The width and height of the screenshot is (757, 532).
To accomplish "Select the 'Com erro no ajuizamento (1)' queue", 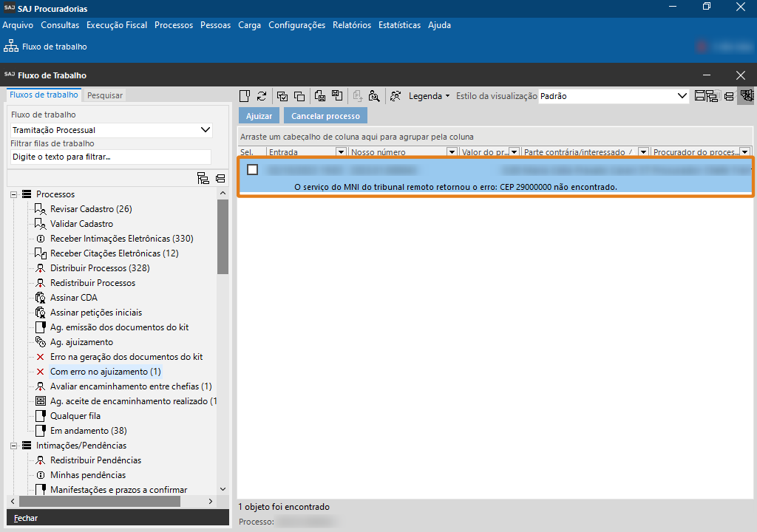I will tap(105, 372).
